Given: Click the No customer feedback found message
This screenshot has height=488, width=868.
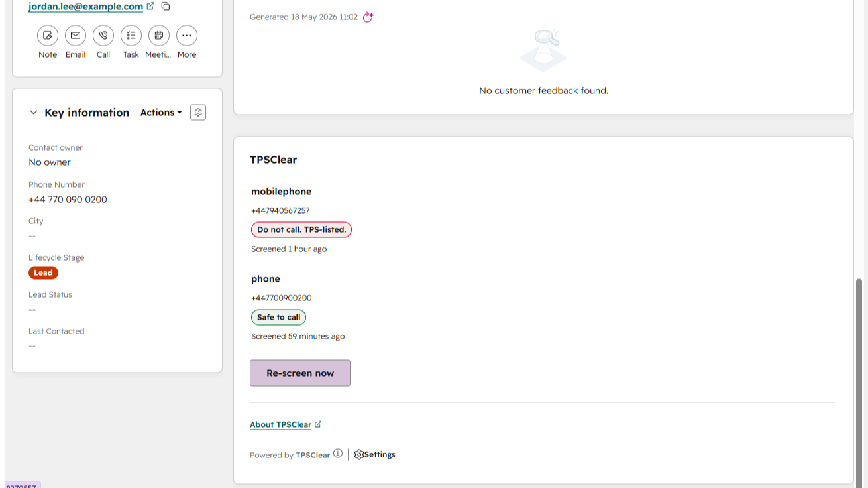Looking at the screenshot, I should tap(543, 90).
